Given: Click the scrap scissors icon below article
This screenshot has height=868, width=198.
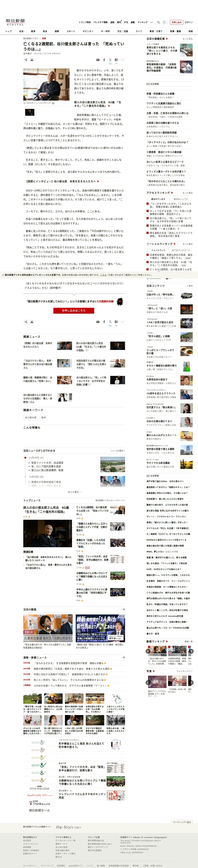Looking at the screenshot, I should [26, 322].
